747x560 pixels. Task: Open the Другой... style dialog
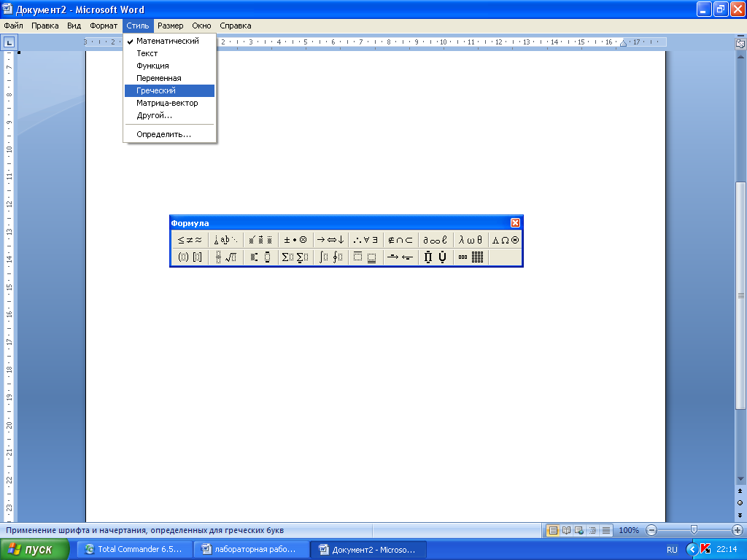pyautogui.click(x=169, y=115)
